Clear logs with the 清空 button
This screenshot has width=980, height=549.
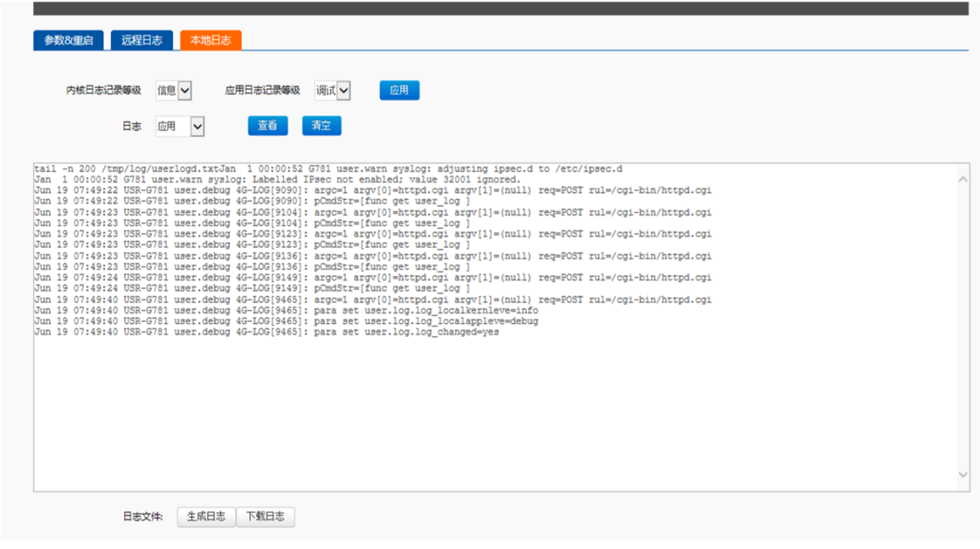pyautogui.click(x=321, y=126)
